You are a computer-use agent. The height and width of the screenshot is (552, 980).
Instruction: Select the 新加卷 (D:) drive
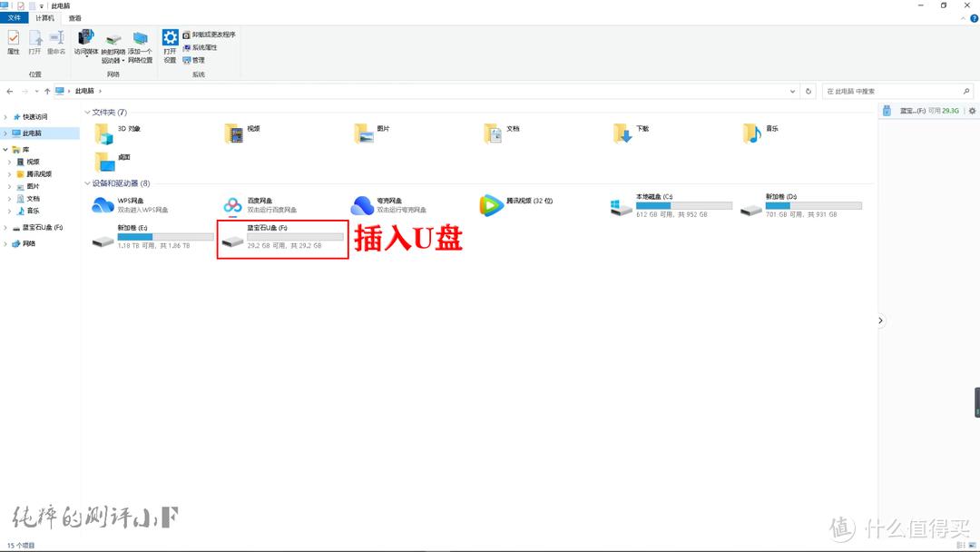[x=800, y=206]
